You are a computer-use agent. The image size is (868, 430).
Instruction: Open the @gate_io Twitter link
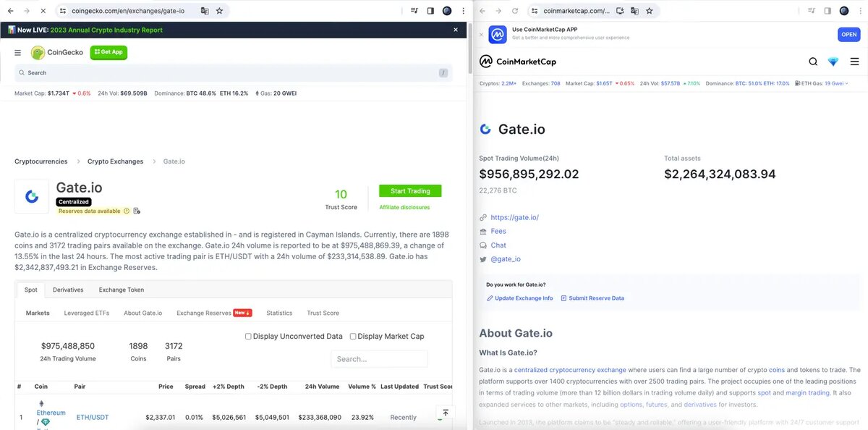pyautogui.click(x=506, y=258)
